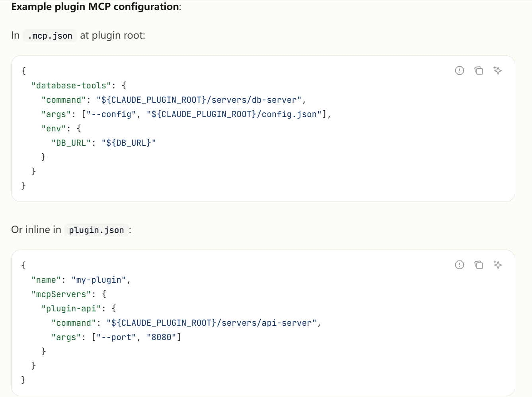Click the AI sparkle icon on the first code block
Image resolution: width=532 pixels, height=397 pixels.
click(x=497, y=70)
